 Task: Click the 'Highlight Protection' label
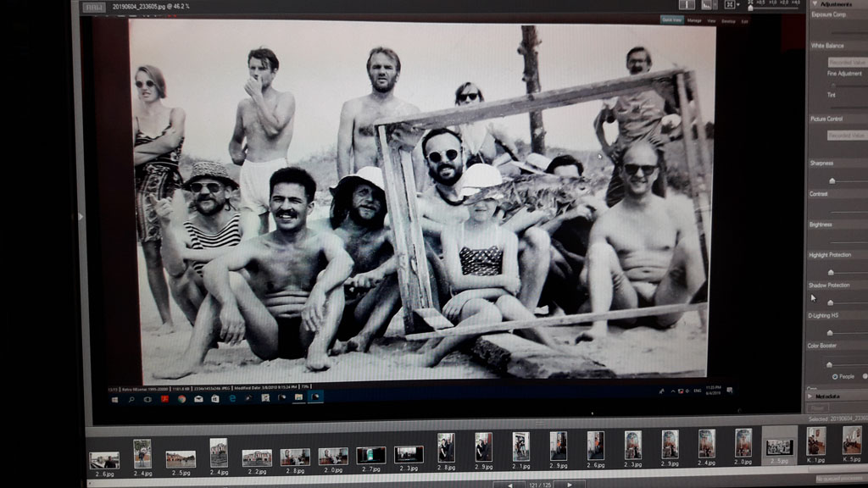pyautogui.click(x=830, y=255)
